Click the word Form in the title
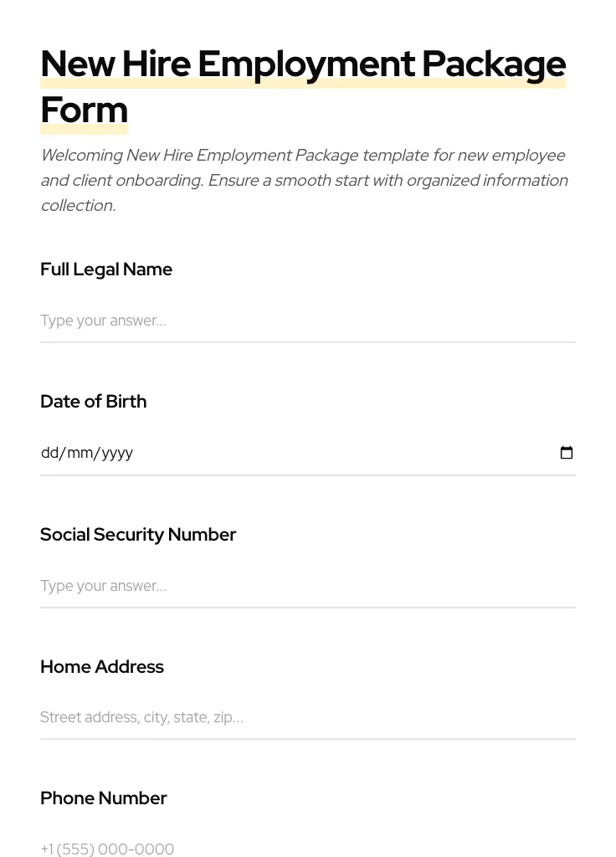 [84, 110]
